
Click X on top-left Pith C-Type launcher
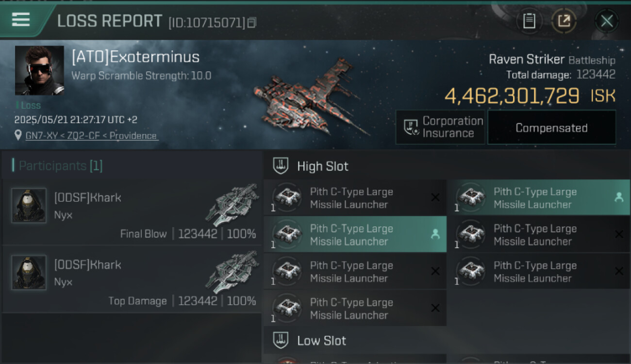click(435, 198)
